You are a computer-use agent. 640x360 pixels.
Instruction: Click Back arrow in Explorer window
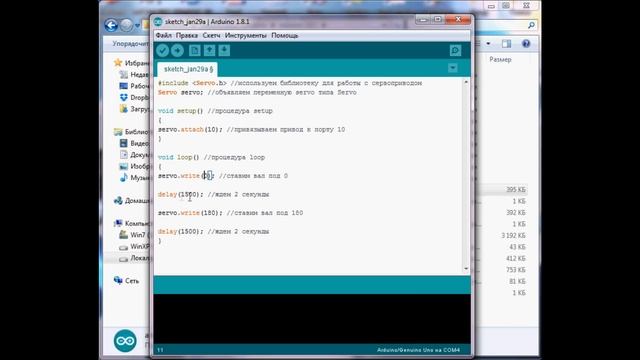111,25
